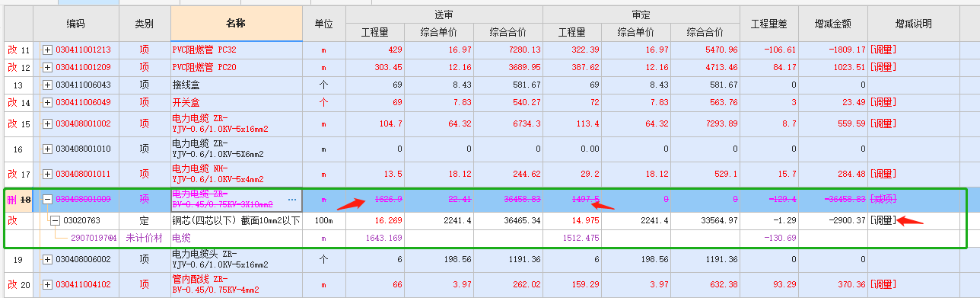Click the 名称 column header
Image resolution: width=980 pixels, height=298 pixels.
(237, 24)
